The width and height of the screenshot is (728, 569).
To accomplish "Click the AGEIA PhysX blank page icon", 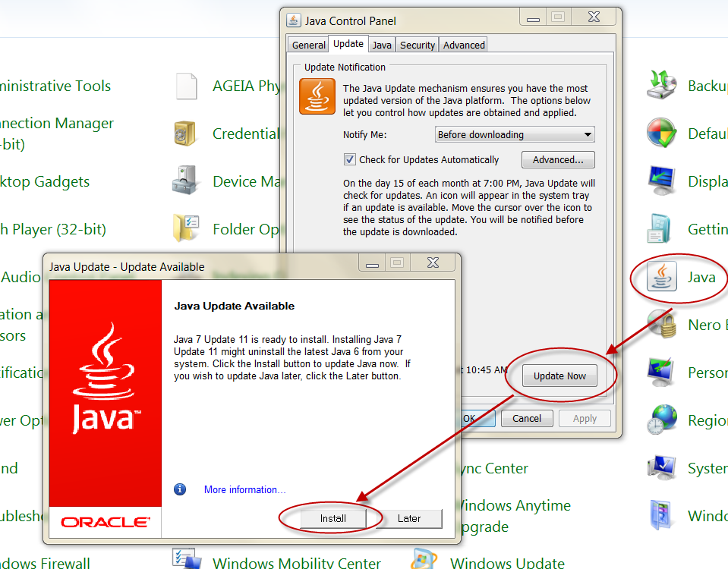I will tap(186, 86).
